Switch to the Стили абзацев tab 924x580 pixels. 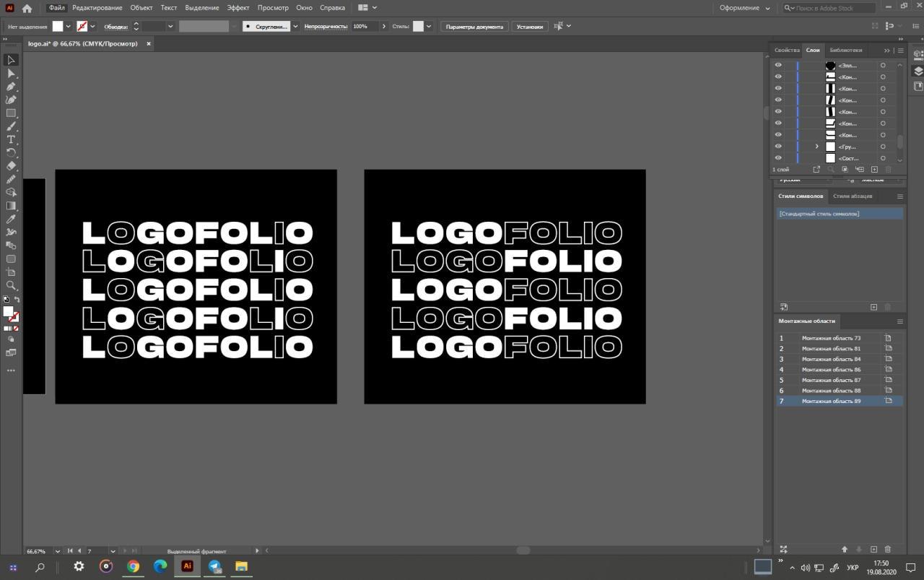coord(853,196)
